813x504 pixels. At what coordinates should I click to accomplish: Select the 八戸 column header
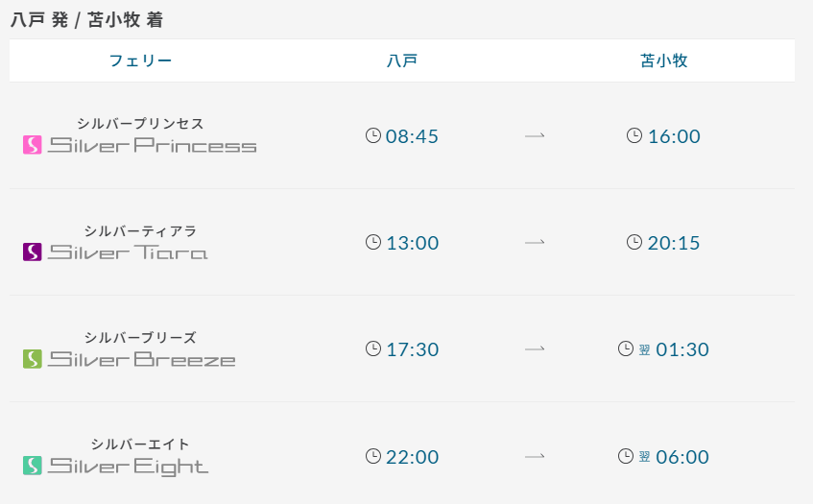coord(402,60)
